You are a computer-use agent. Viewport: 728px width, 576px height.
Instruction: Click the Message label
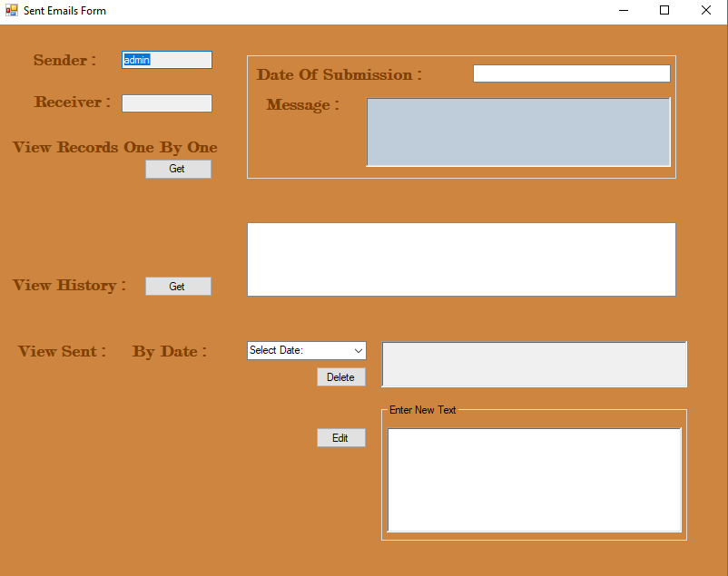[302, 105]
